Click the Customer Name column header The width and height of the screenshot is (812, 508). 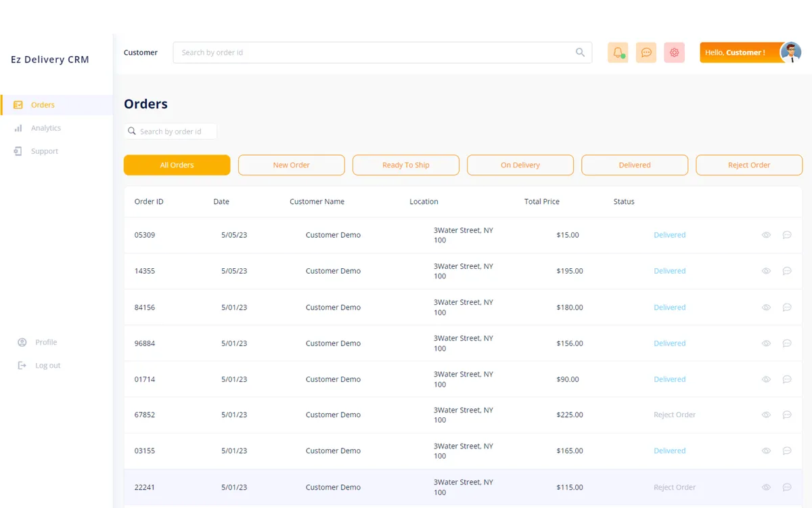(x=317, y=202)
